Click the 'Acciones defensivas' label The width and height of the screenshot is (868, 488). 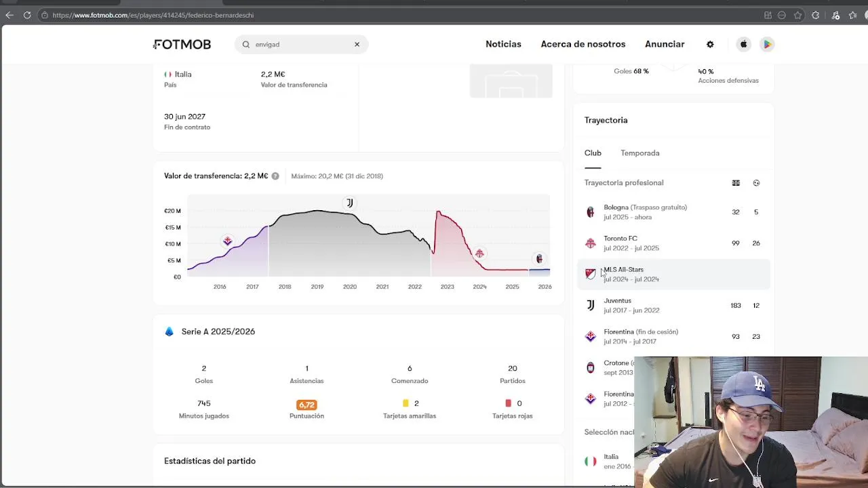[728, 81]
